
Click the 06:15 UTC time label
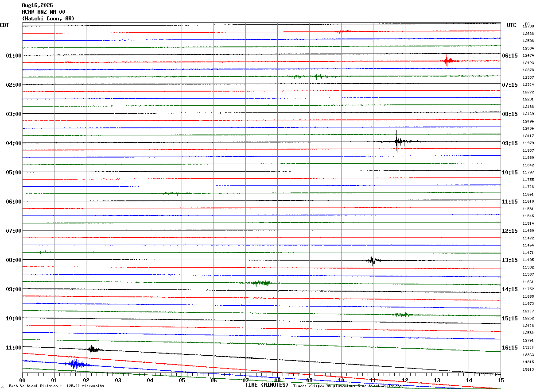click(x=510, y=56)
